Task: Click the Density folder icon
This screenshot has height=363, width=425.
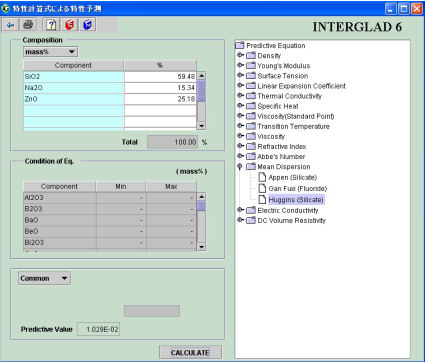Action: 251,55
